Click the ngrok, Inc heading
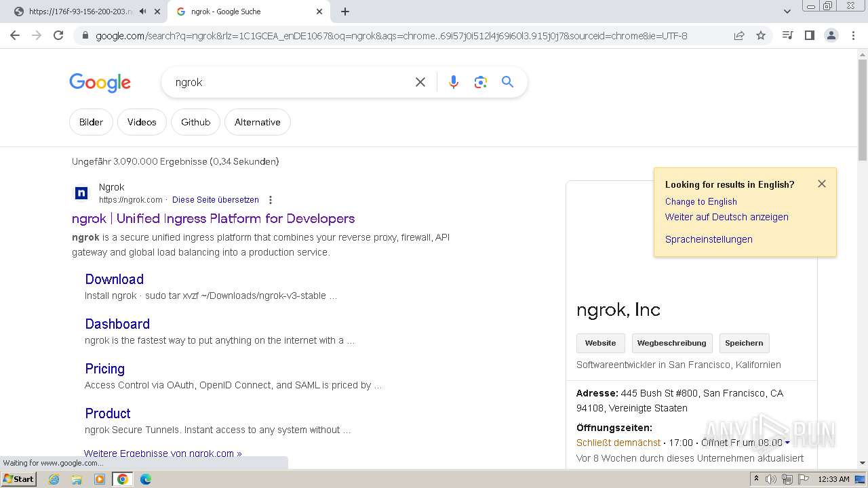 (x=618, y=310)
